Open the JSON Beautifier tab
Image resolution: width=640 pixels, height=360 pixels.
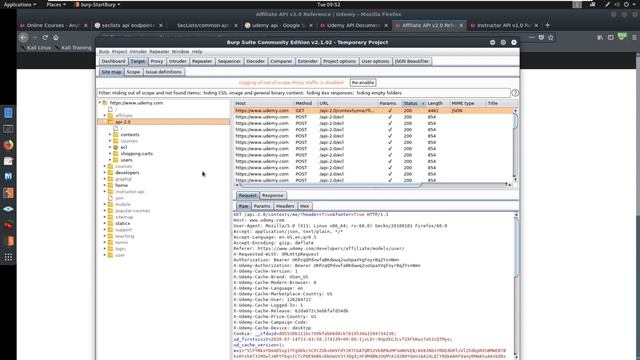coord(412,61)
